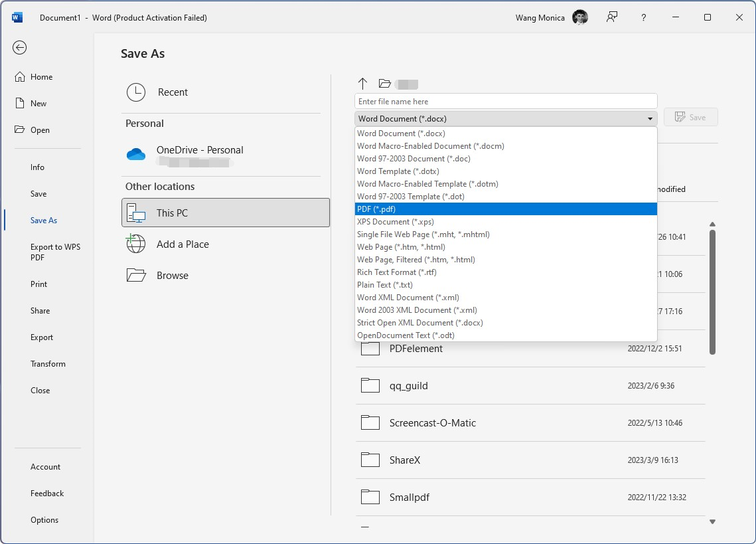Choose Word Macro-Enabled Template (*.dotm)
Image resolution: width=756 pixels, height=544 pixels.
coord(506,183)
